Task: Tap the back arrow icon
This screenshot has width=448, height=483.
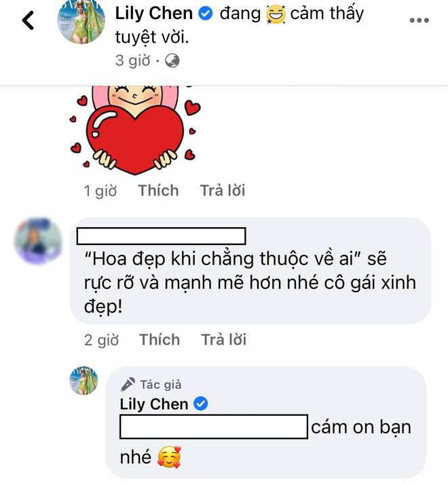Action: tap(28, 20)
